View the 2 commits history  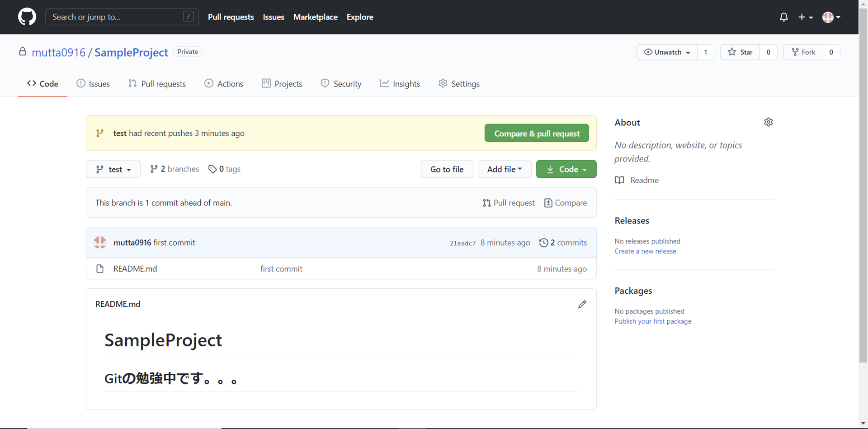tap(563, 243)
